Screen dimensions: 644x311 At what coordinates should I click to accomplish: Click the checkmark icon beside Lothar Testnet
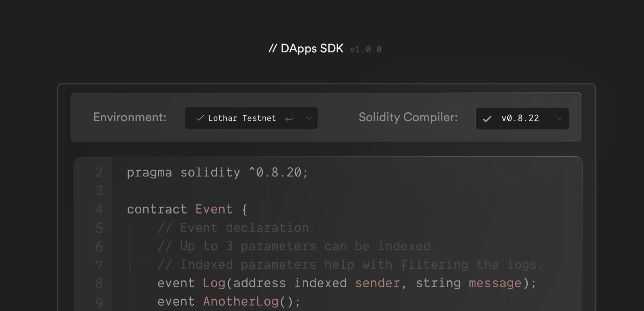click(200, 118)
